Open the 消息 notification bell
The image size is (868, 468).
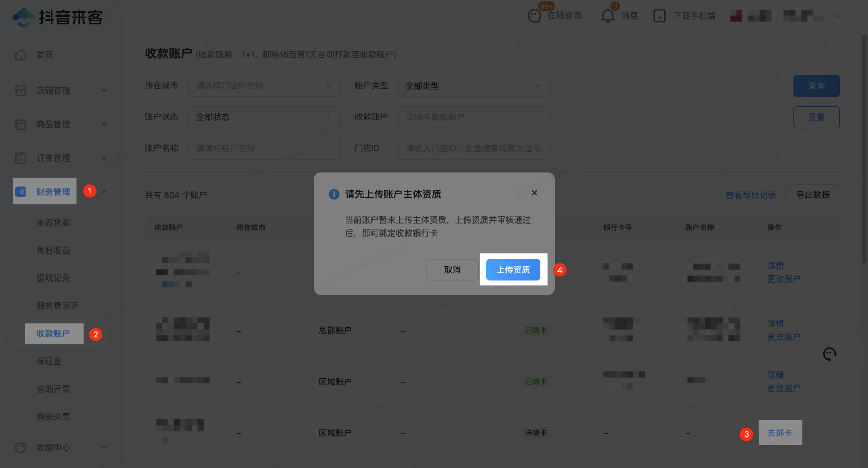click(x=608, y=16)
